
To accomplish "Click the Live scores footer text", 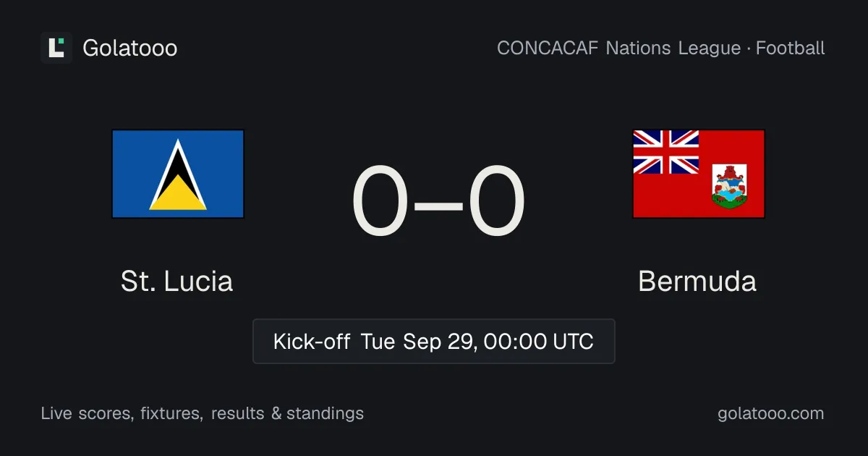I will click(x=87, y=414).
